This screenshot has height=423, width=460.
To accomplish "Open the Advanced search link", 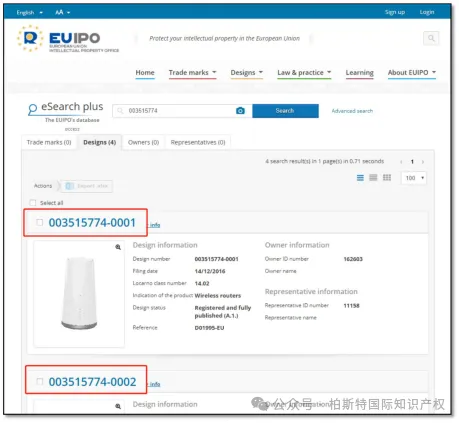I will 352,111.
